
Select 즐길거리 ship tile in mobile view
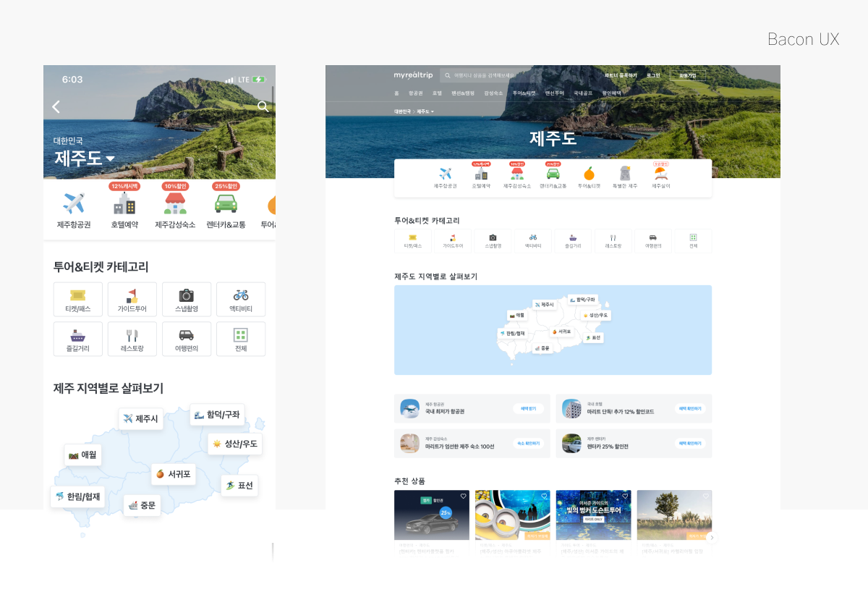[77, 339]
